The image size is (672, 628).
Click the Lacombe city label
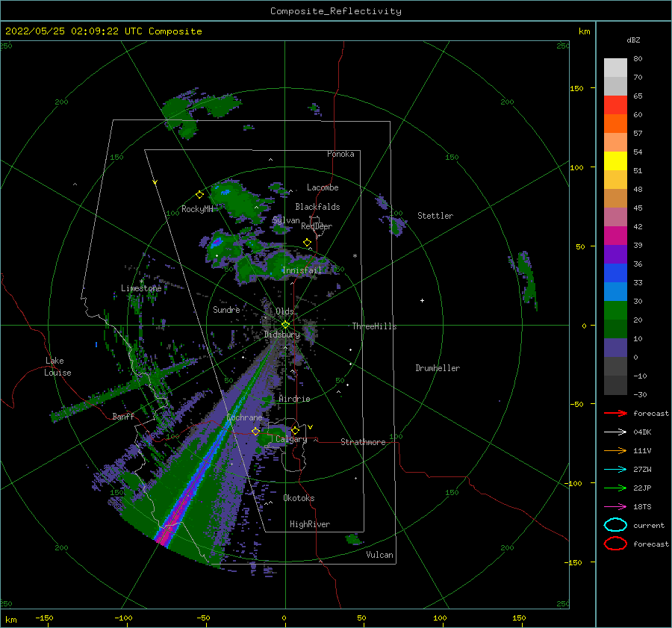[x=323, y=187]
